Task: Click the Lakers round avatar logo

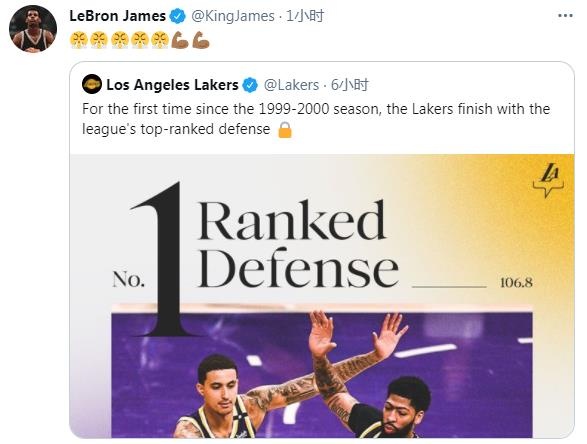Action: (92, 84)
